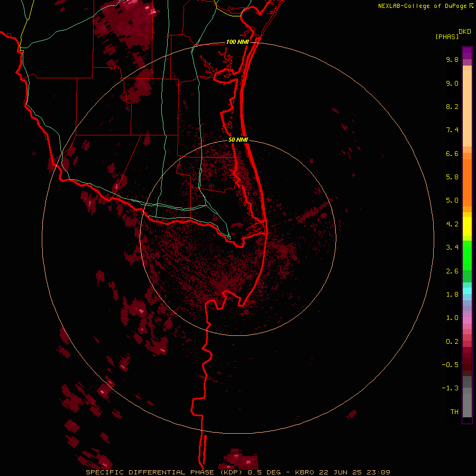Click the -0.5 scale value label
476x476 pixels.
click(450, 365)
